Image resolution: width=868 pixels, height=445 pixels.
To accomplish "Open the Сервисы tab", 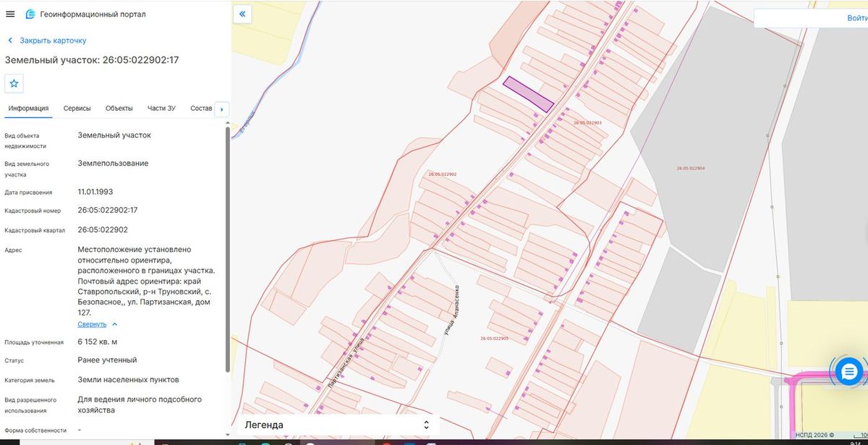I will pos(77,109).
